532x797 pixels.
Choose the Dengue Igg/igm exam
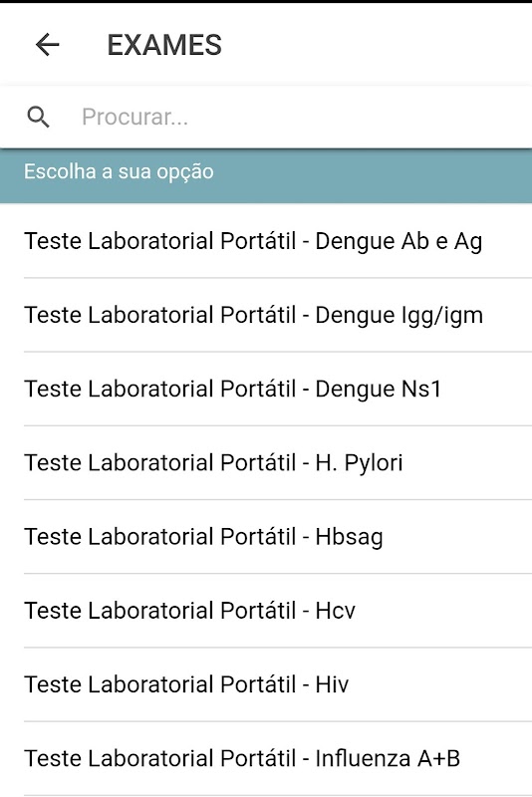266,315
